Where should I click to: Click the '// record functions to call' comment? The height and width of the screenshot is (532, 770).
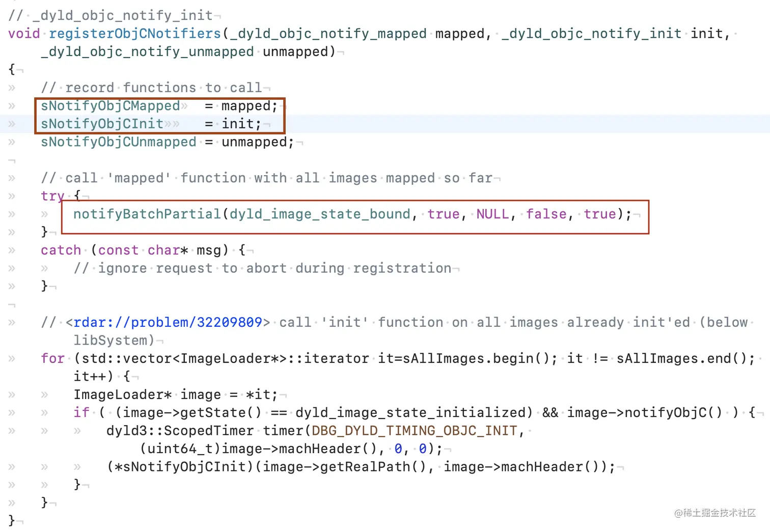point(151,88)
